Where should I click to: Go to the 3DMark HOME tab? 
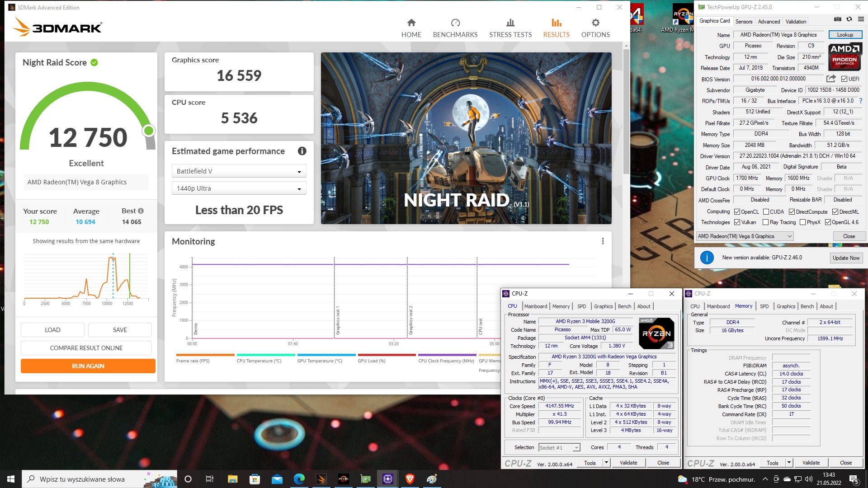coord(411,28)
